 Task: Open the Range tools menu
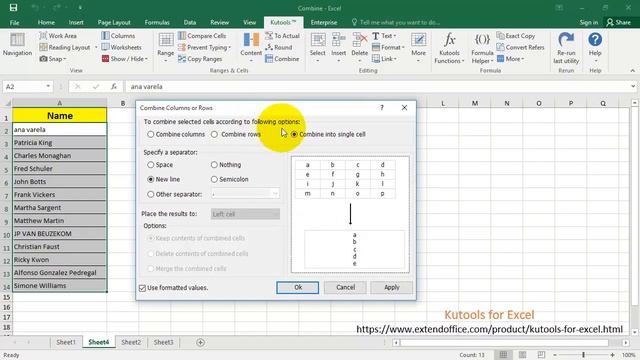tap(166, 47)
